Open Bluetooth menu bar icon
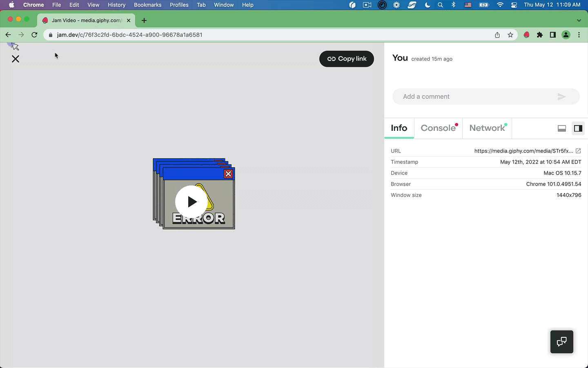This screenshot has height=368, width=588. (x=454, y=5)
